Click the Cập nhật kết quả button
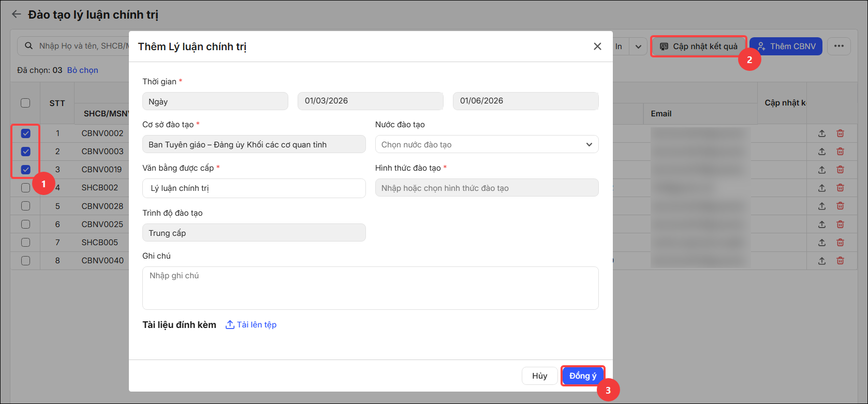868x404 pixels. click(698, 46)
